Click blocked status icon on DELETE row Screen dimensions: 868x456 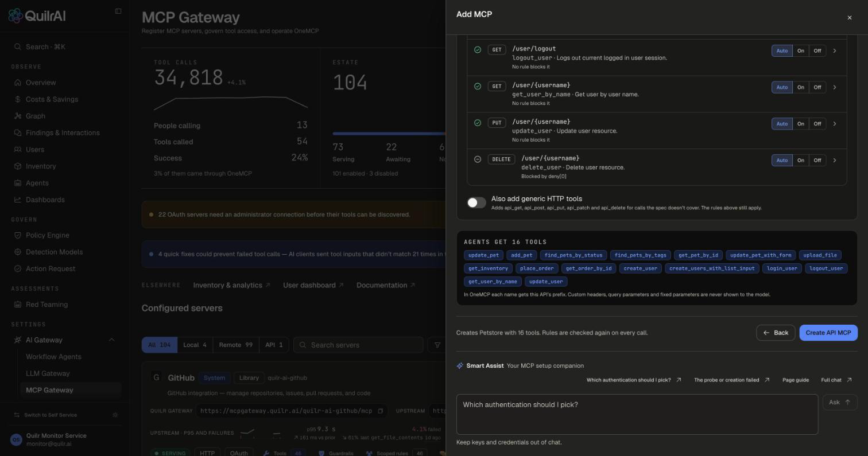pos(478,159)
